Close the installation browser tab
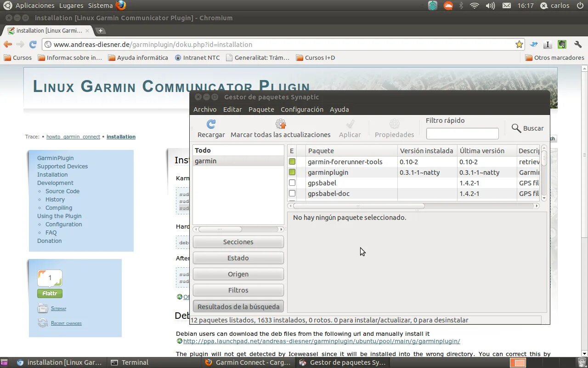Viewport: 588px width, 368px height. pyautogui.click(x=88, y=31)
